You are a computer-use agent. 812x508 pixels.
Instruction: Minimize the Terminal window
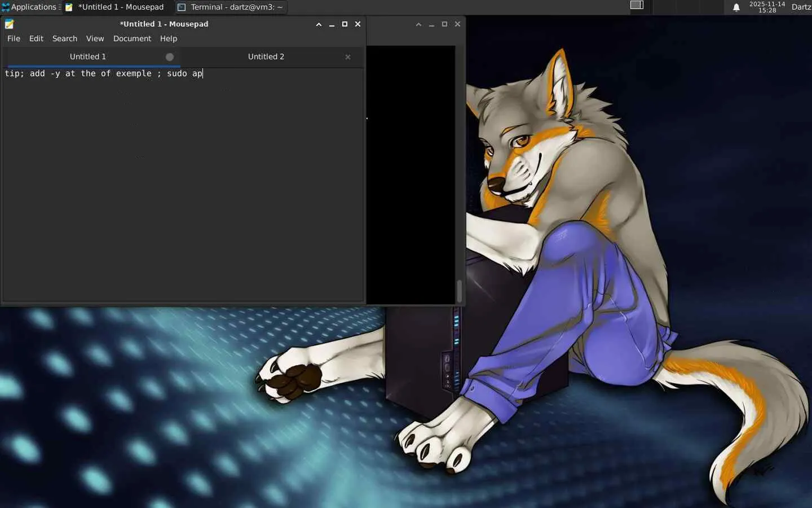coord(431,24)
